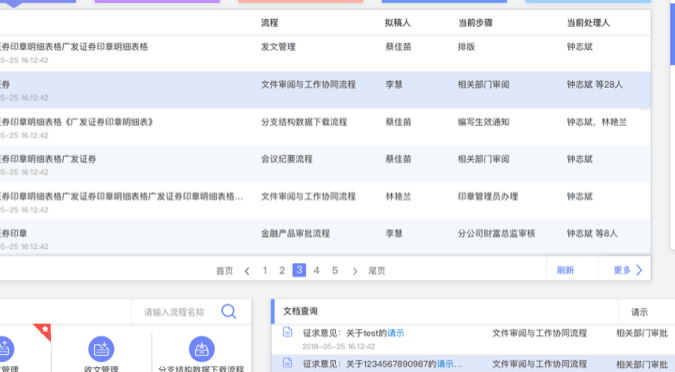Click the 当前处理人 column header

588,23
